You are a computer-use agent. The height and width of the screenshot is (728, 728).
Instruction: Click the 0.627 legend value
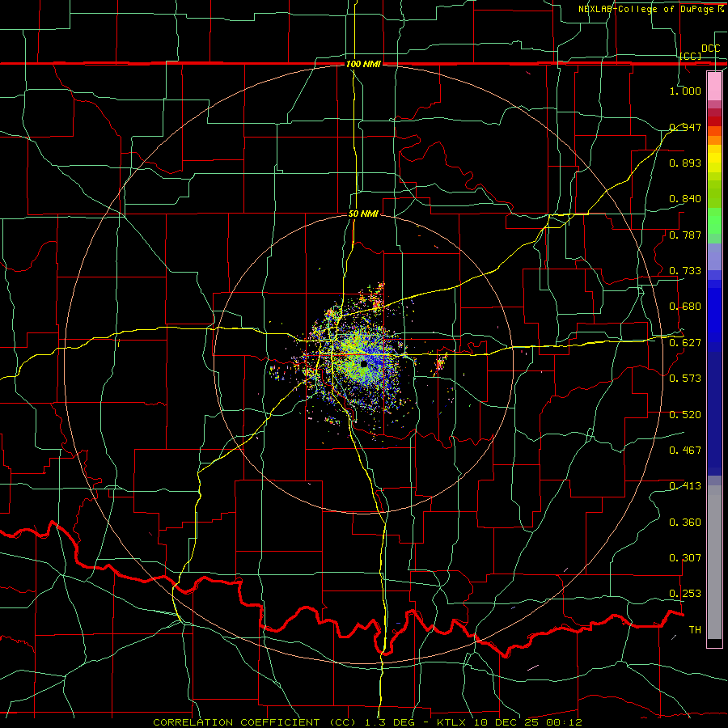coord(685,343)
